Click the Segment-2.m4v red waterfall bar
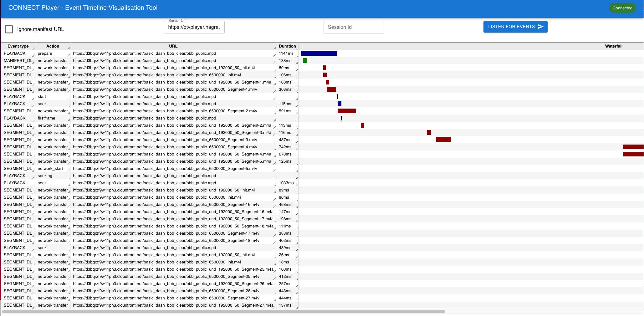 [347, 111]
